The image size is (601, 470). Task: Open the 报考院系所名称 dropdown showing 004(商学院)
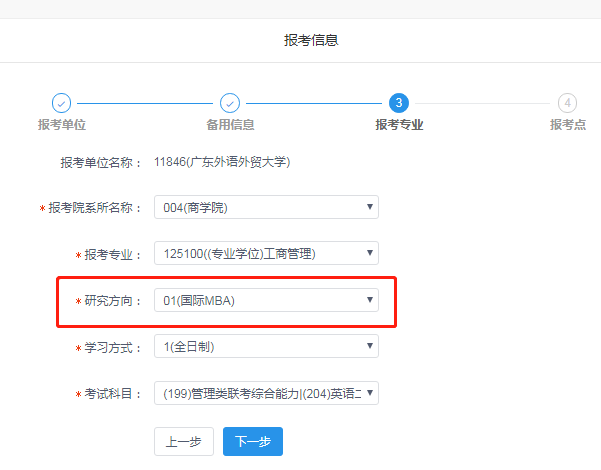266,208
